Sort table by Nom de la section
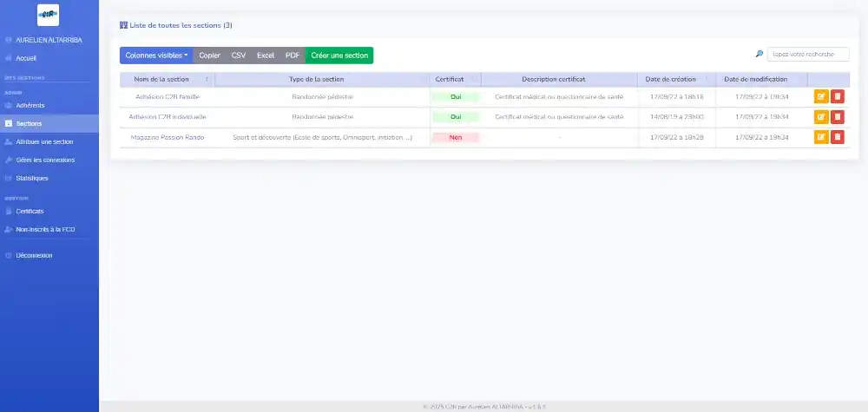Screen dimensions: 868x412 167,79
